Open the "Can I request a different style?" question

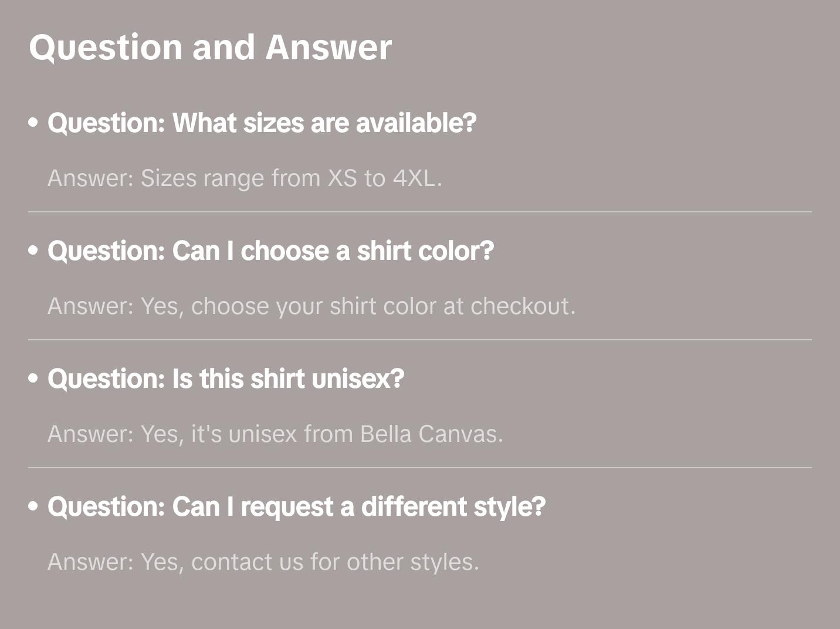click(296, 507)
